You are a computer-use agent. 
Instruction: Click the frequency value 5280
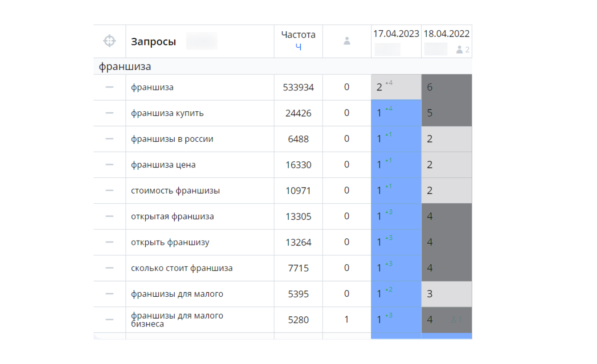(x=298, y=320)
